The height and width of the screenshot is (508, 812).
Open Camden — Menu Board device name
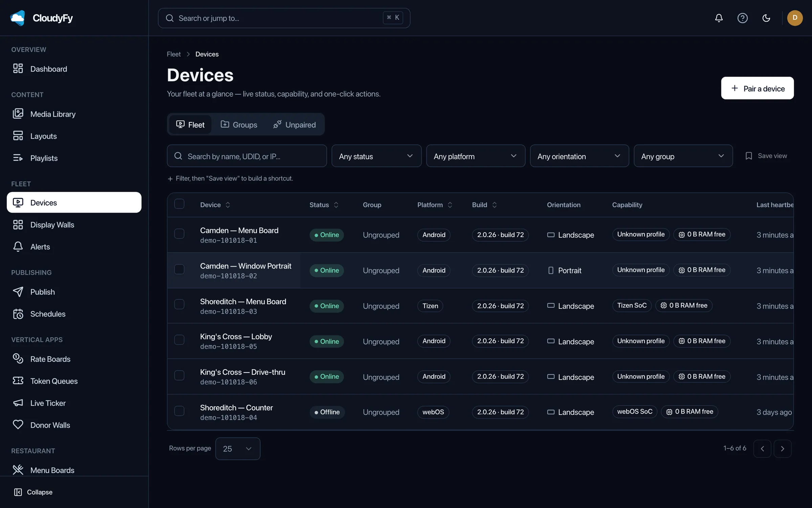239,230
